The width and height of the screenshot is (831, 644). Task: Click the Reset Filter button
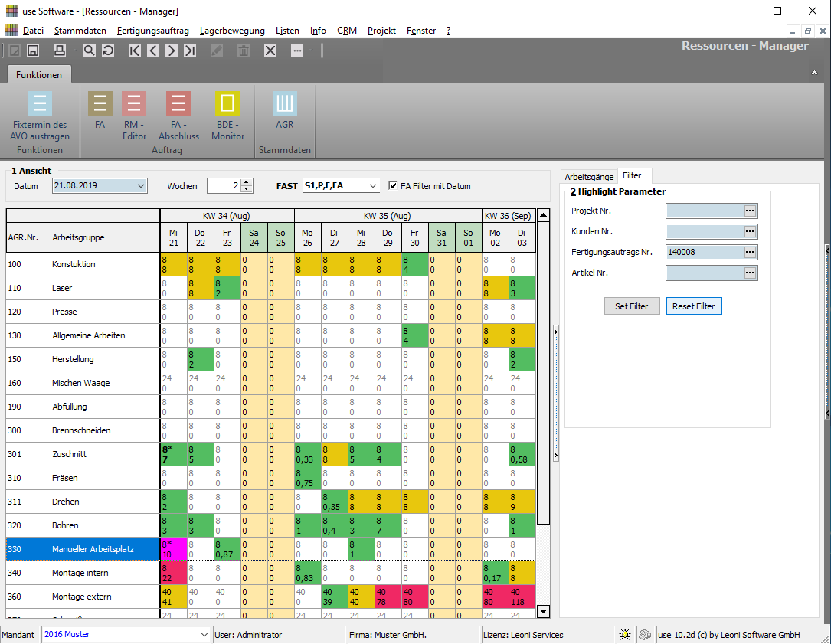coord(694,306)
